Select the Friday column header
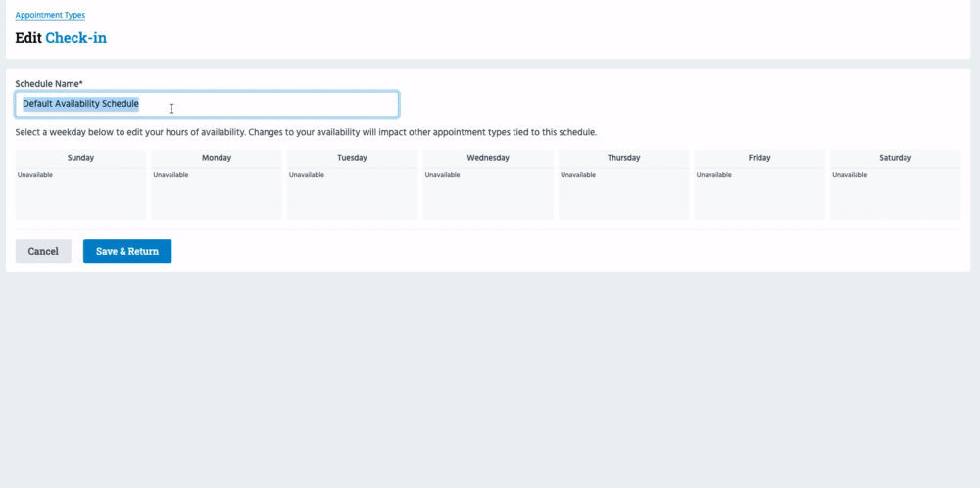 click(x=759, y=158)
